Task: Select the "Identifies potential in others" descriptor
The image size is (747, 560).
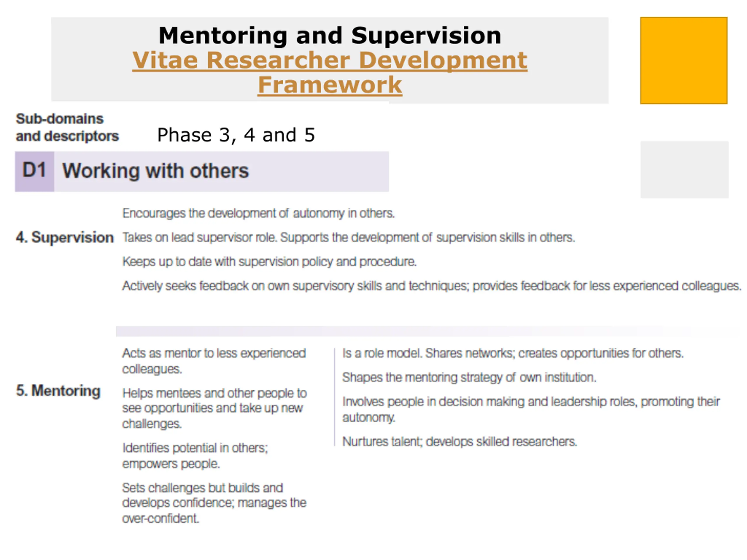Action: point(195,456)
